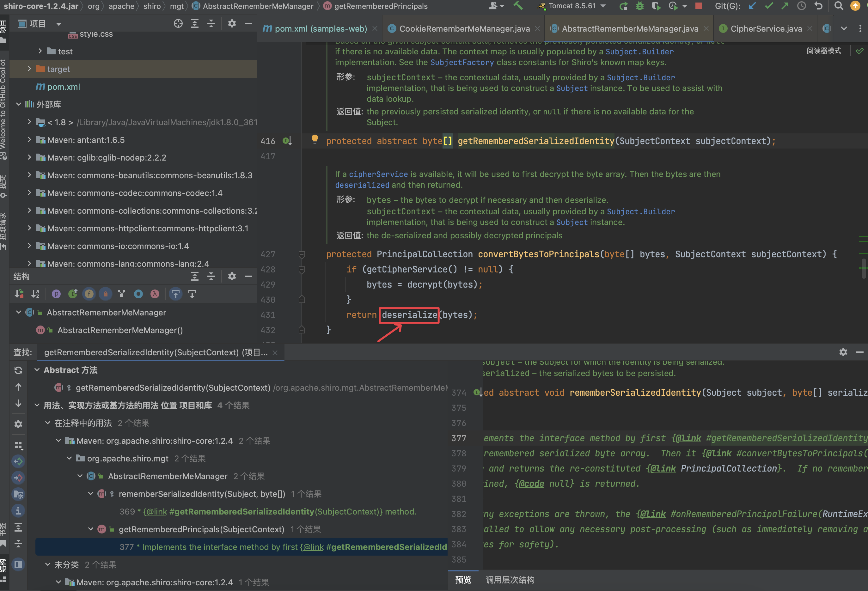
Task: Rollback changes with the undo arrow icon
Action: [x=818, y=6]
